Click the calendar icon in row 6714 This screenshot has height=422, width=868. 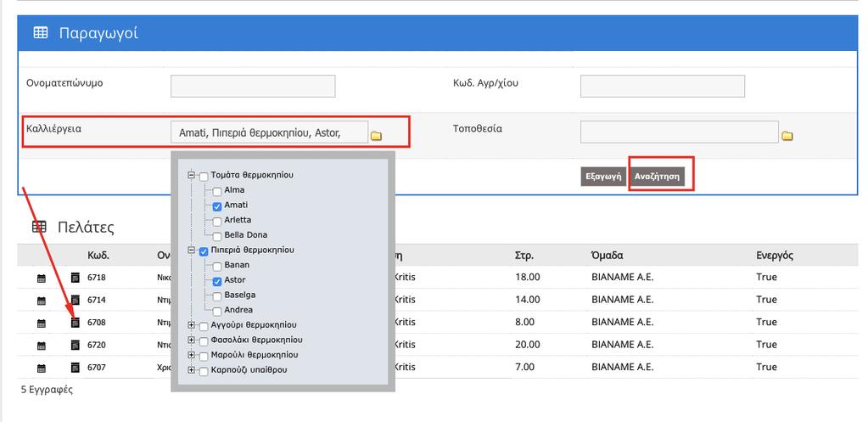point(42,301)
